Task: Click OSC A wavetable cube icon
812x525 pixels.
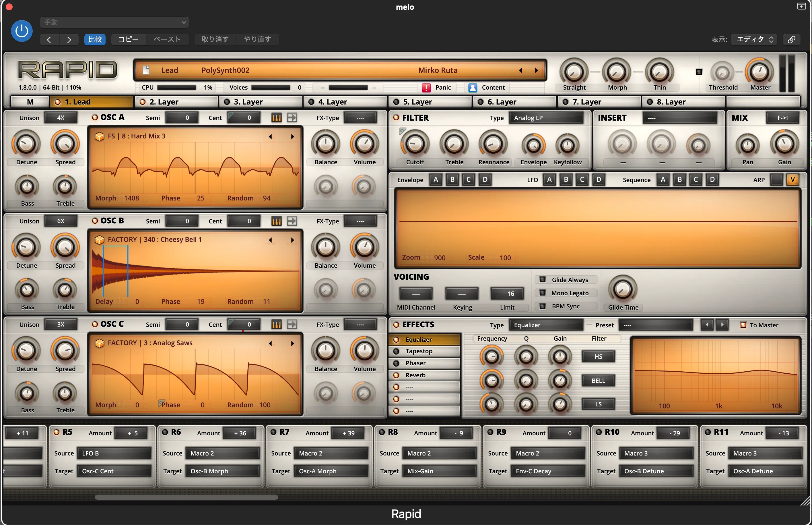Action: tap(100, 136)
